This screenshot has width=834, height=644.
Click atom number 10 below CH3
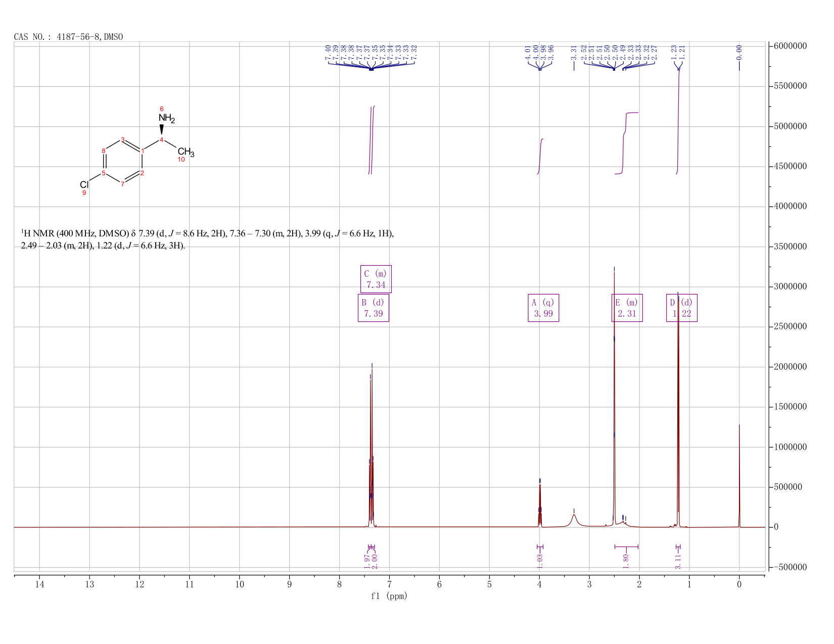tap(181, 160)
